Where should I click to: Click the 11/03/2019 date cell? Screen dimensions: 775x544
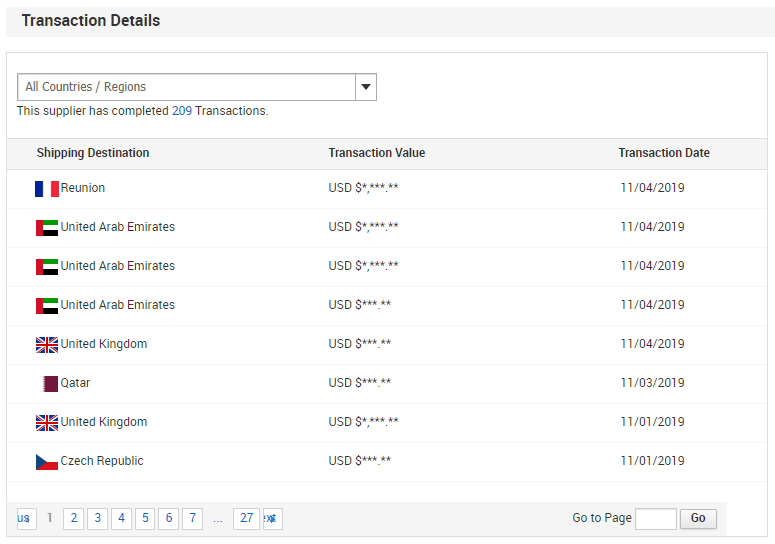click(x=652, y=383)
